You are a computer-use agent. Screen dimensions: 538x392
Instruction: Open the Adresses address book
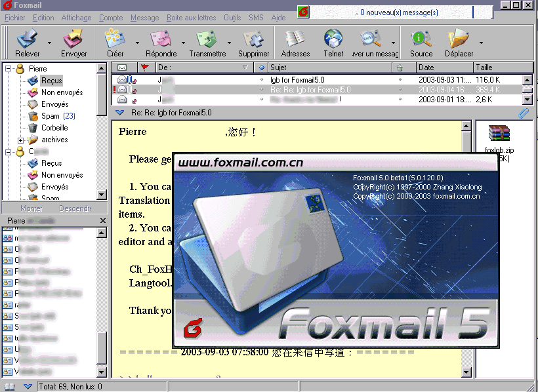tap(295, 39)
